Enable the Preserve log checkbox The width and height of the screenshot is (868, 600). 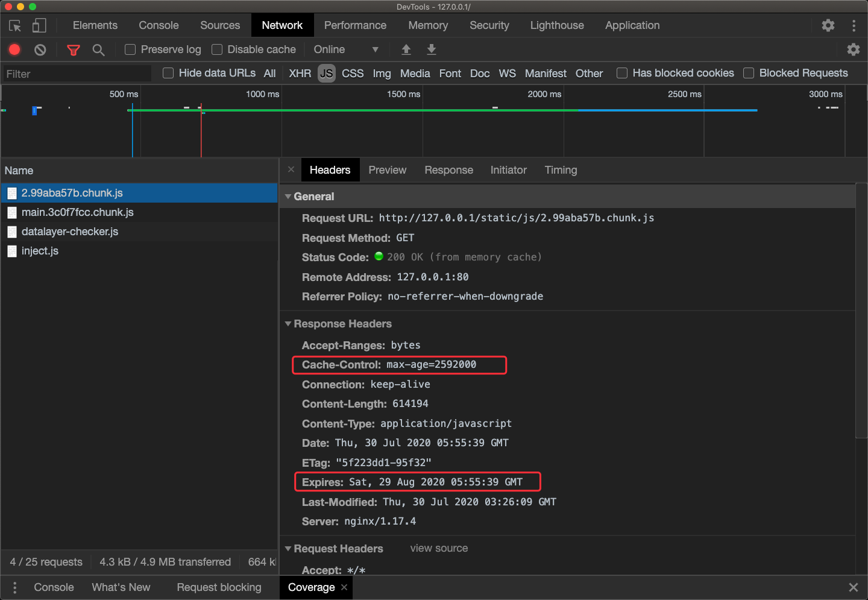coord(130,49)
